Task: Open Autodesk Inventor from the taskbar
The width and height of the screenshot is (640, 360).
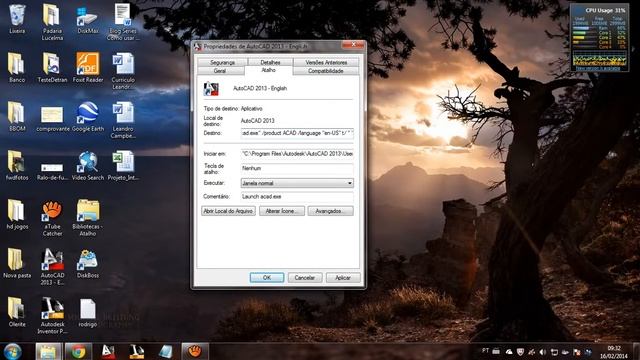Action: (136, 351)
